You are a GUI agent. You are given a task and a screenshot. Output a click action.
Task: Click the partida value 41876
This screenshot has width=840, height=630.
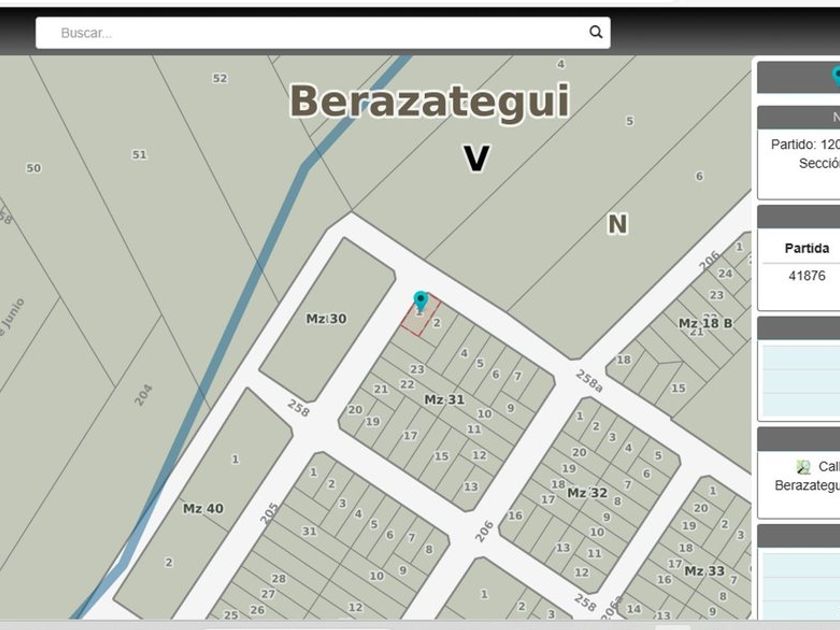pos(807,275)
